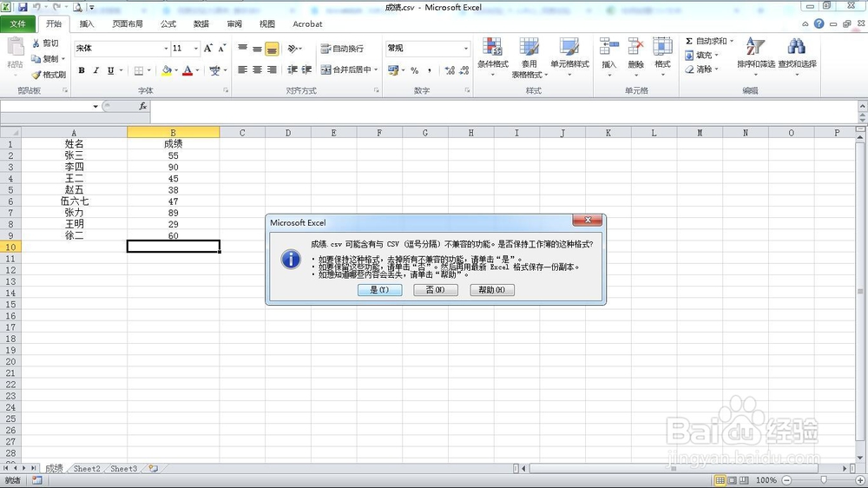
Task: Click the decrease decimal icon
Action: 464,70
